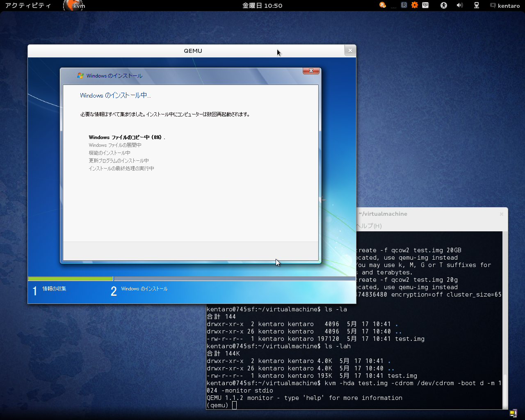
Task: Open the accessibility menu icon
Action: (x=443, y=5)
